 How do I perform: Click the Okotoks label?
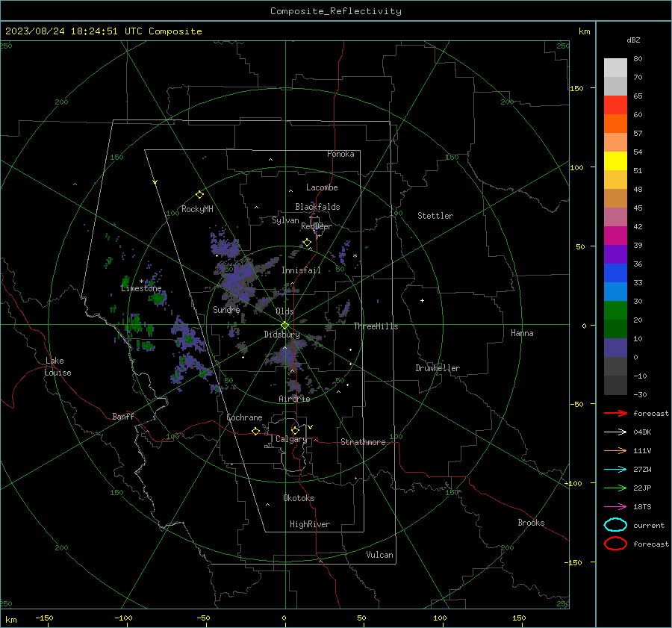[299, 498]
